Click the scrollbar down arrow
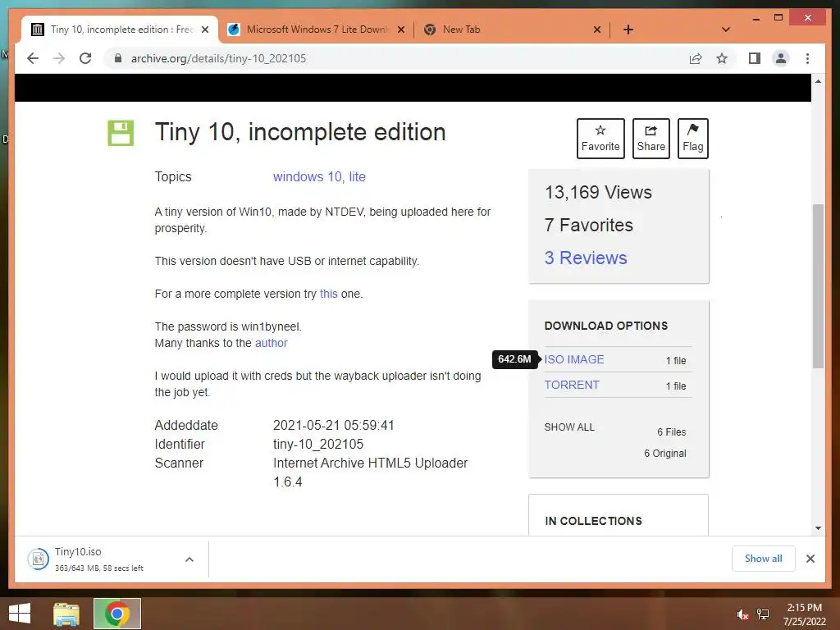The image size is (840, 630). tap(818, 528)
